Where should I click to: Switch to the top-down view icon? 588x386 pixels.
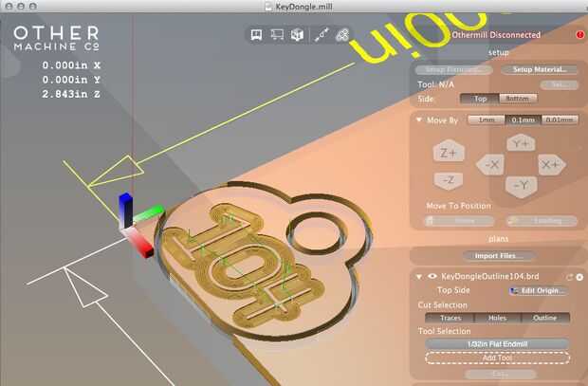[277, 35]
